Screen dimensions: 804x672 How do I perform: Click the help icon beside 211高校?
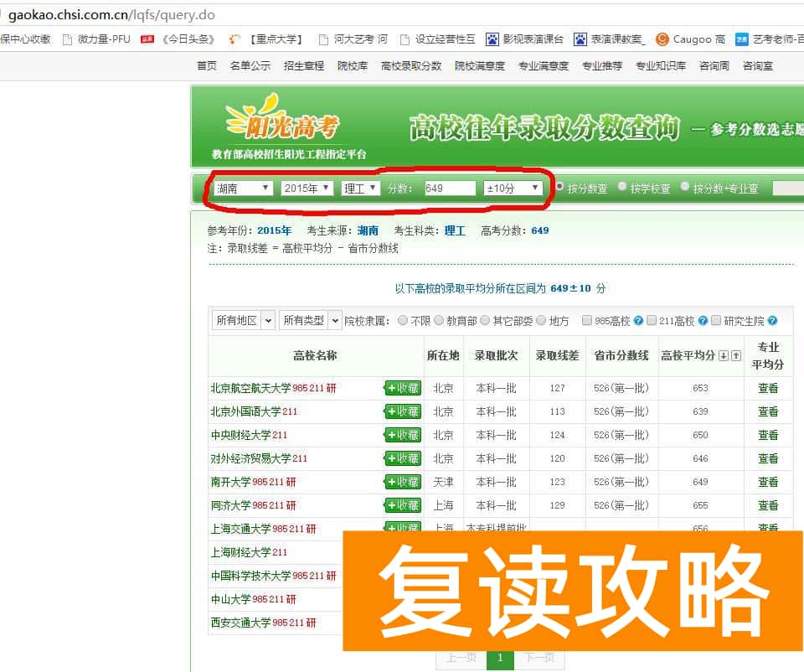tap(703, 321)
